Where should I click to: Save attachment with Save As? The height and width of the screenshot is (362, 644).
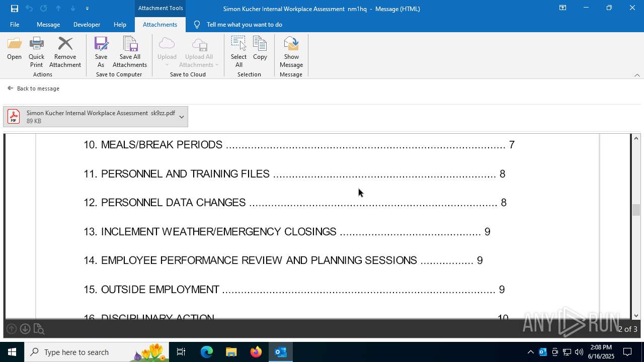coord(101,52)
